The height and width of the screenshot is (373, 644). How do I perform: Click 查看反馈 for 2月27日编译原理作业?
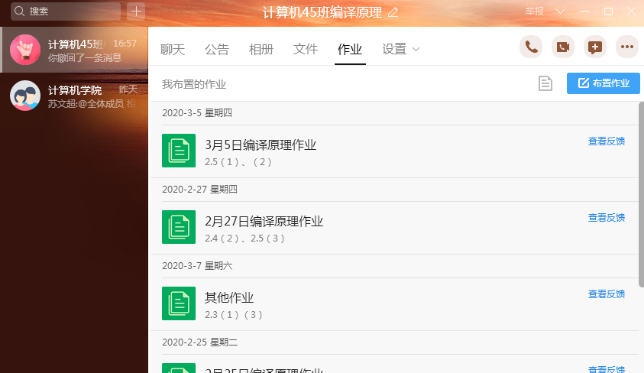(x=606, y=218)
